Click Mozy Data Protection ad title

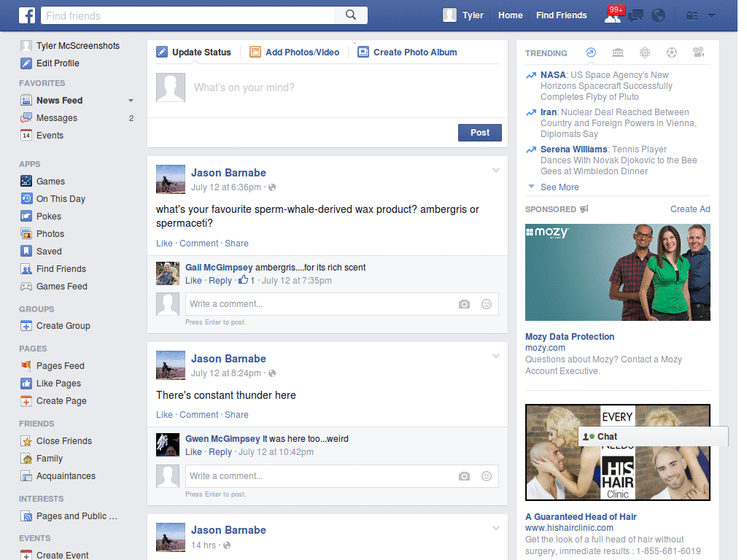coord(569,337)
